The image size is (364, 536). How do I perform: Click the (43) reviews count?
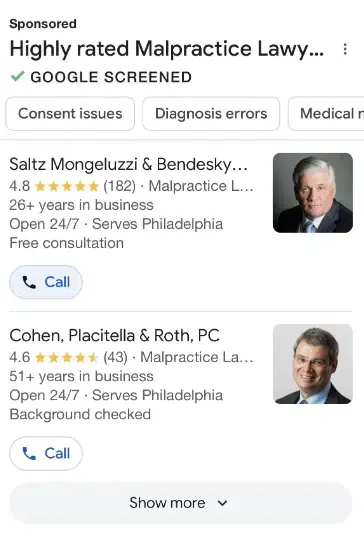click(x=116, y=358)
